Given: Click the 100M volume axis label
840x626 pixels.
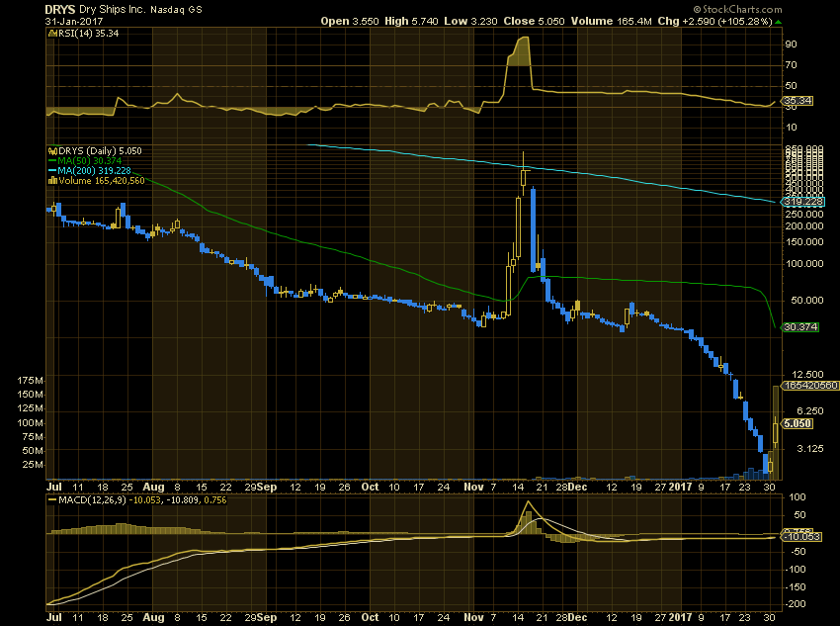Looking at the screenshot, I should click(30, 423).
